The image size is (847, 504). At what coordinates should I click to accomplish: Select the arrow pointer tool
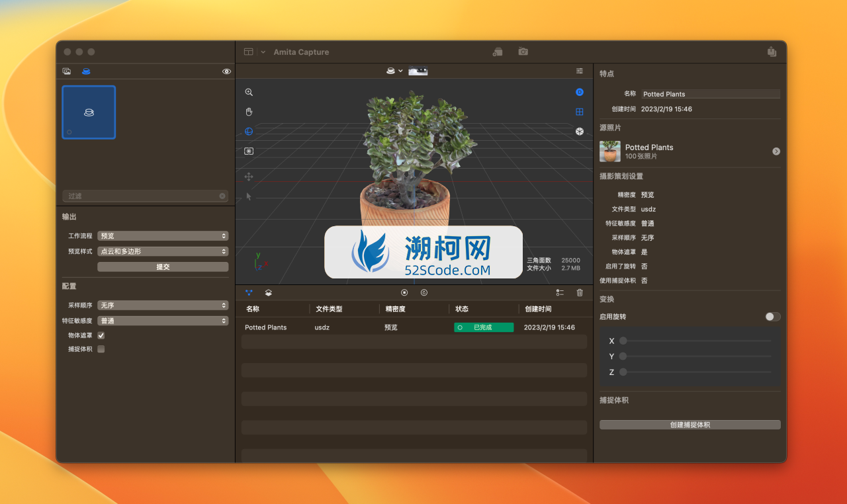tap(249, 196)
